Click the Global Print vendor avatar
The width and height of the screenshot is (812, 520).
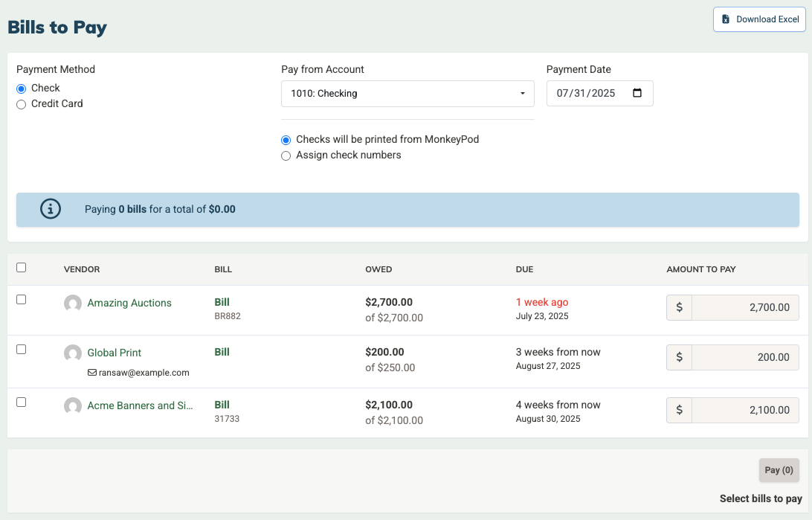click(73, 353)
